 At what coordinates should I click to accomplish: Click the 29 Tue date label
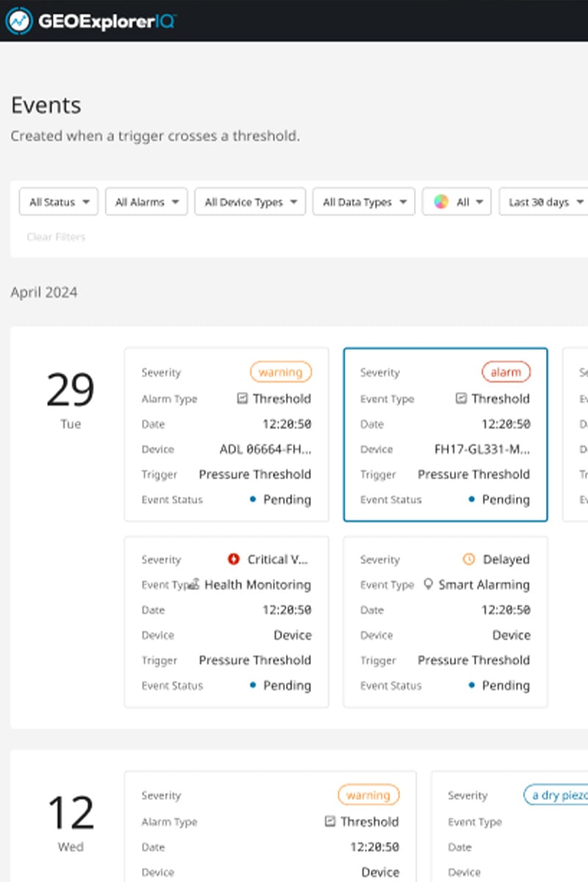click(71, 399)
